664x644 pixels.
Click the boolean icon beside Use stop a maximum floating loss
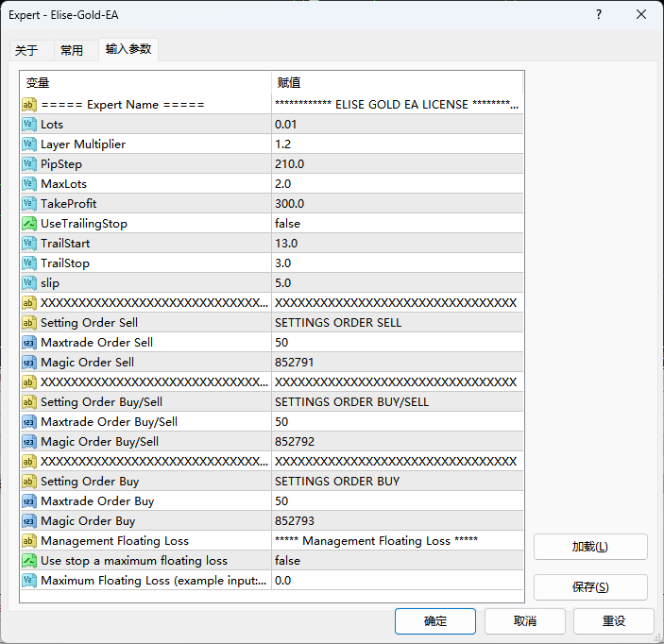coord(29,561)
